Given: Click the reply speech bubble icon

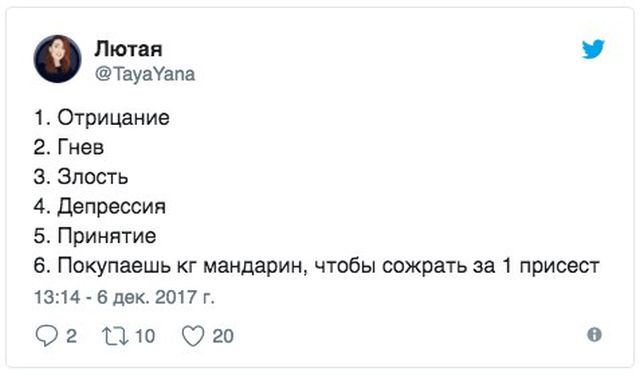Looking at the screenshot, I should coord(47,336).
